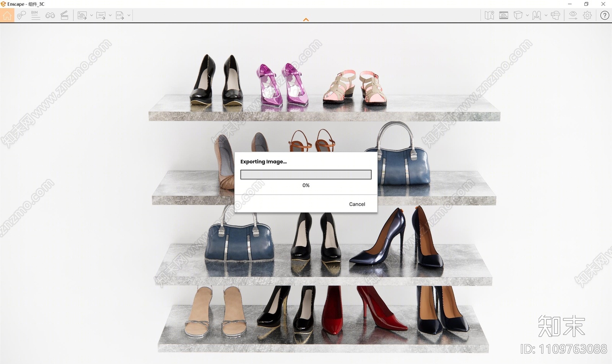Expand the orange chevron below the toolbar
612x364 pixels.
click(306, 19)
